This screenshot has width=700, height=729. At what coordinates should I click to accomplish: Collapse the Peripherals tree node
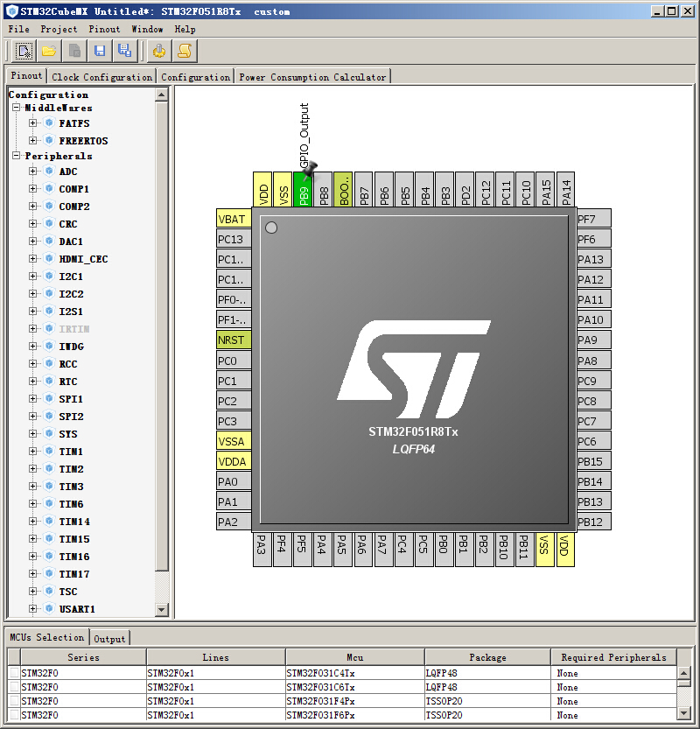17,155
